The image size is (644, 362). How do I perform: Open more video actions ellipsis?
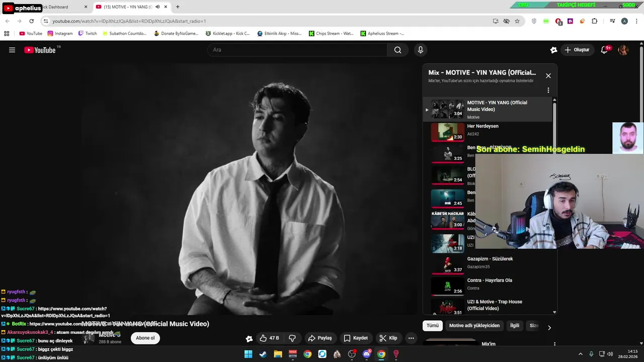click(x=411, y=338)
